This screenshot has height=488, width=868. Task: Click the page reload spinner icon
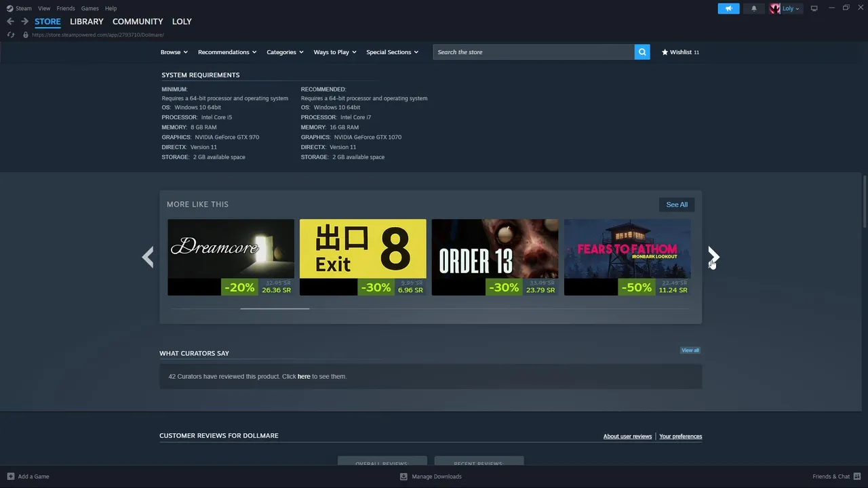(11, 35)
